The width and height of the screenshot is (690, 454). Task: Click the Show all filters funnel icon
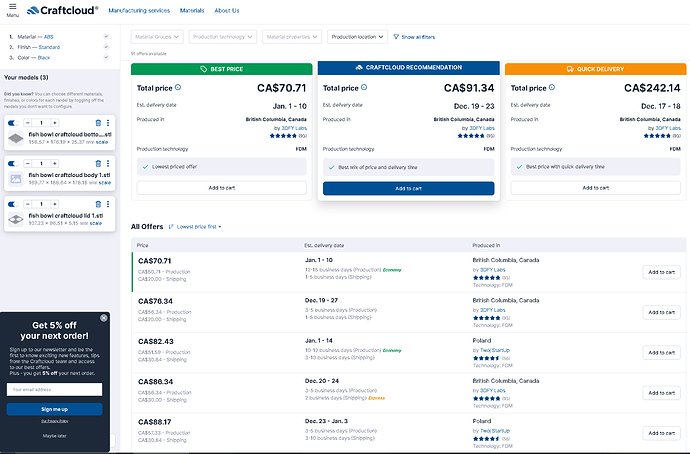(396, 37)
